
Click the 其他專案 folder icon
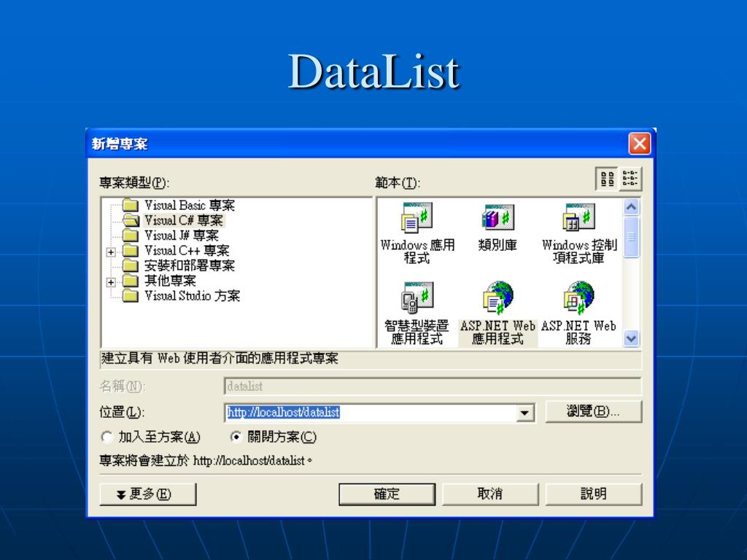[130, 281]
